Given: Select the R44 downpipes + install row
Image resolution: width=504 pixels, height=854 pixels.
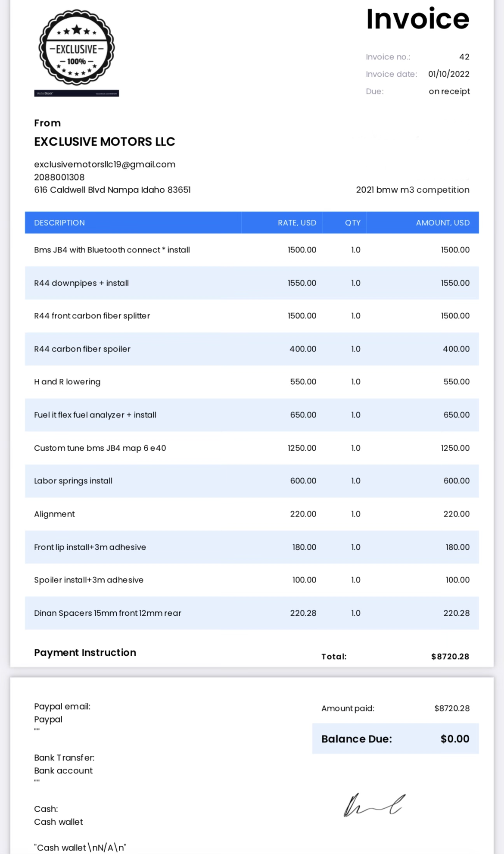Looking at the screenshot, I should point(81,283).
